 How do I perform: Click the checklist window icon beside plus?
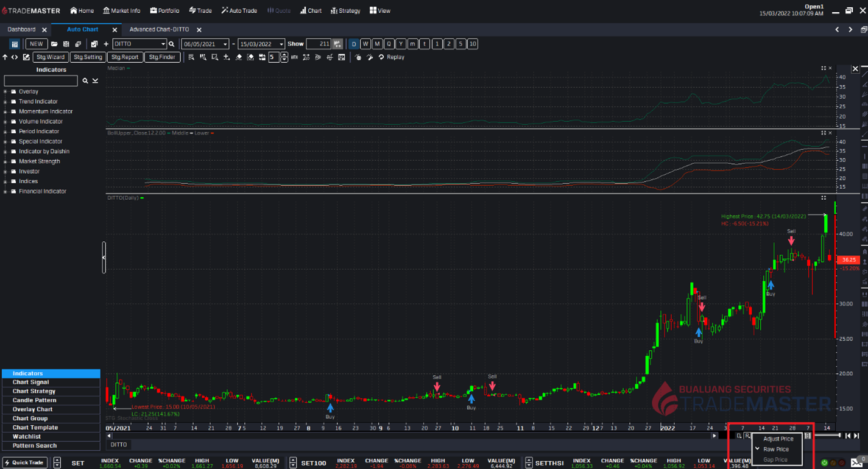(x=94, y=44)
